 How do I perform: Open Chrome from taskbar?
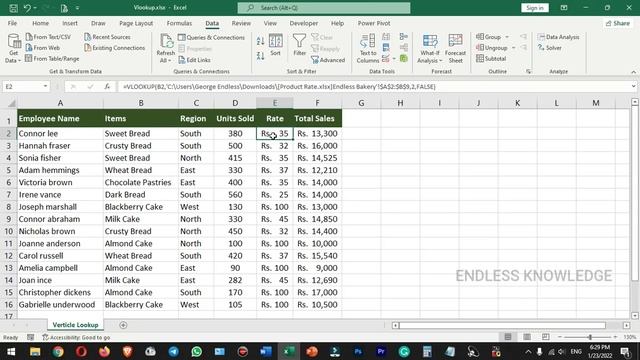(x=58, y=351)
